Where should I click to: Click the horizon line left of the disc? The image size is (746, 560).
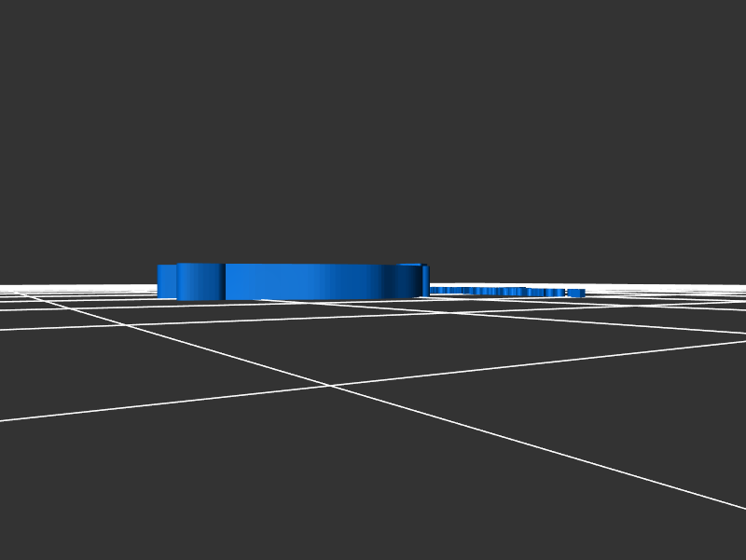[x=75, y=284]
